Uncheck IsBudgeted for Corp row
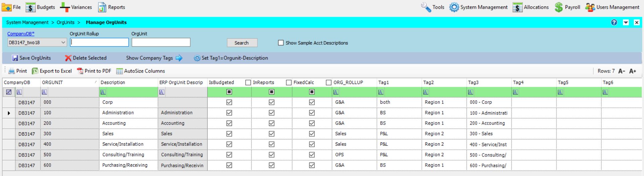The height and width of the screenshot is (176, 644). pos(229,102)
